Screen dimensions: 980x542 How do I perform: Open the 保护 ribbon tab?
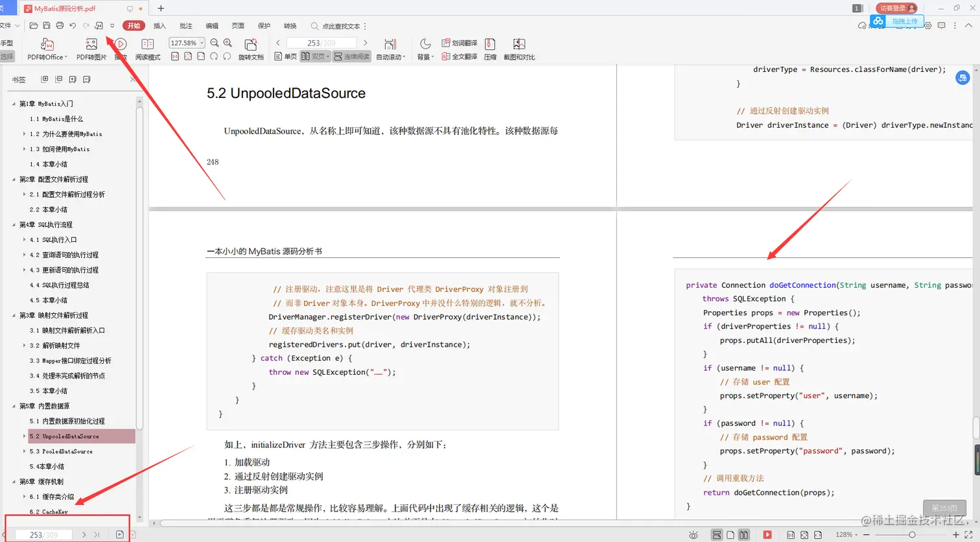coord(264,26)
